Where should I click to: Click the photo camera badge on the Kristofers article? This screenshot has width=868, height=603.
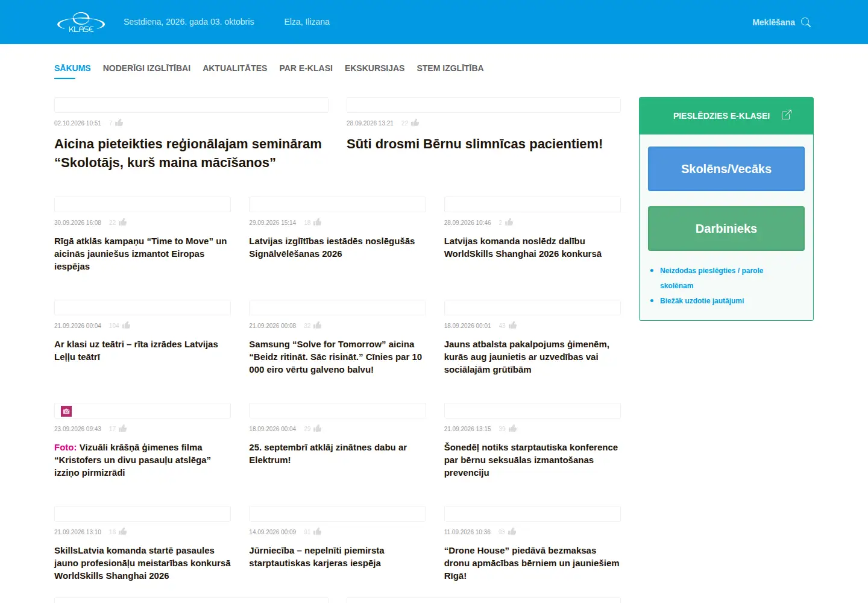click(66, 411)
